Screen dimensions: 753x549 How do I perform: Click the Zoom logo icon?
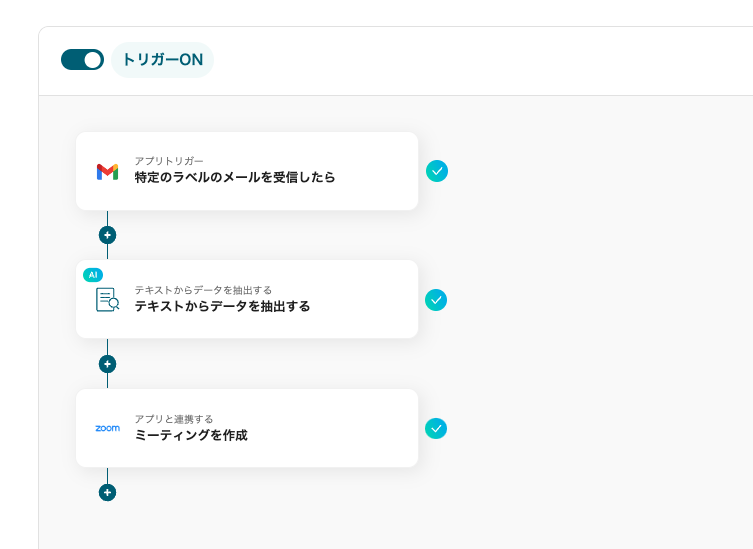coord(107,428)
